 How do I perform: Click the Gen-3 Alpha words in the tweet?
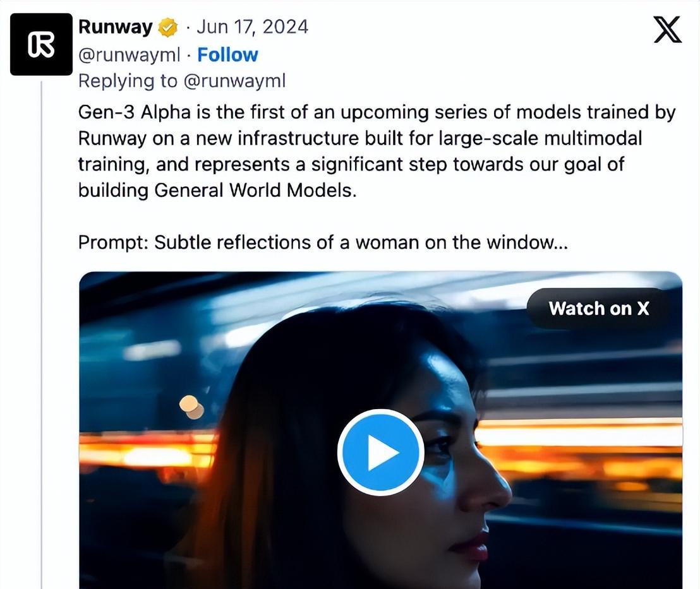click(135, 112)
